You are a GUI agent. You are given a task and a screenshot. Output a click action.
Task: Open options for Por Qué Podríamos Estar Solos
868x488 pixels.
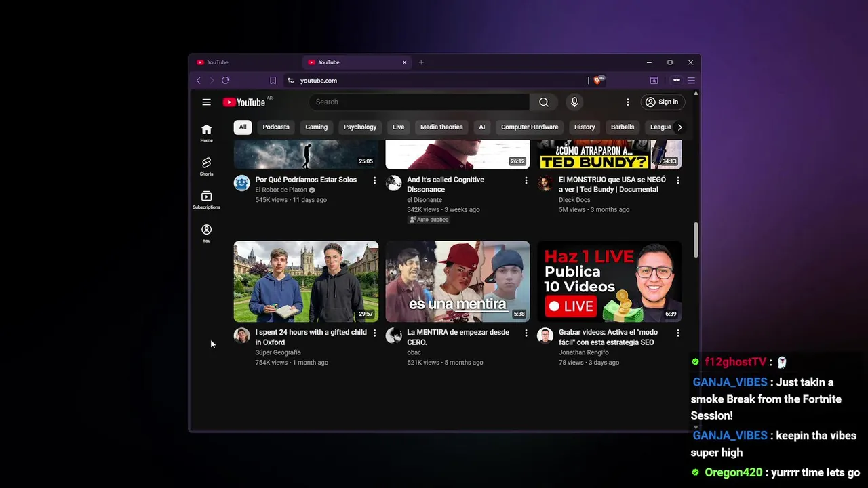coord(374,180)
